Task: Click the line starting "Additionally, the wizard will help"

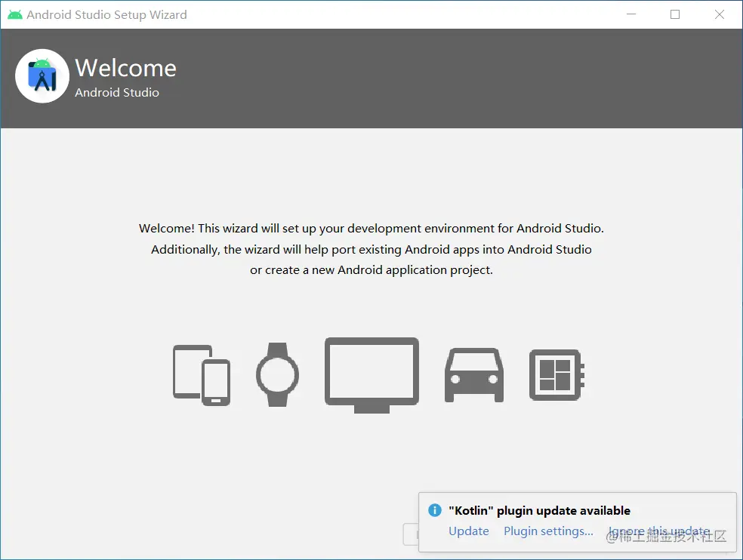Action: click(x=371, y=249)
